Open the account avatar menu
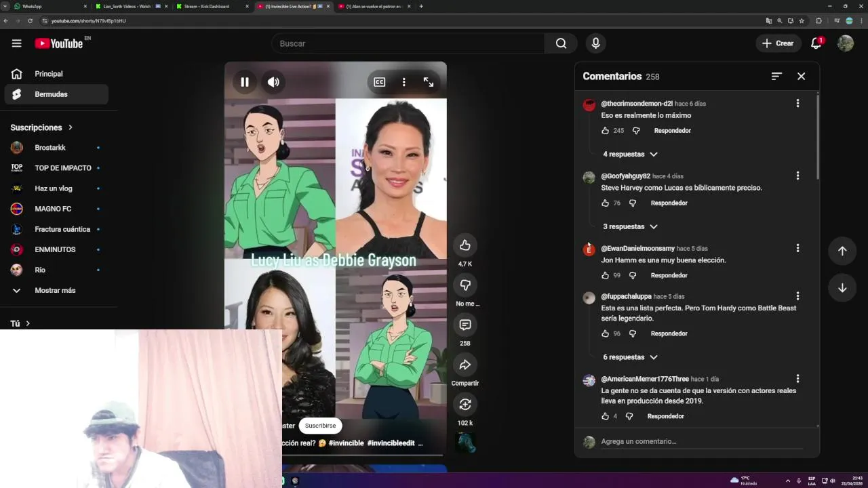 point(846,43)
